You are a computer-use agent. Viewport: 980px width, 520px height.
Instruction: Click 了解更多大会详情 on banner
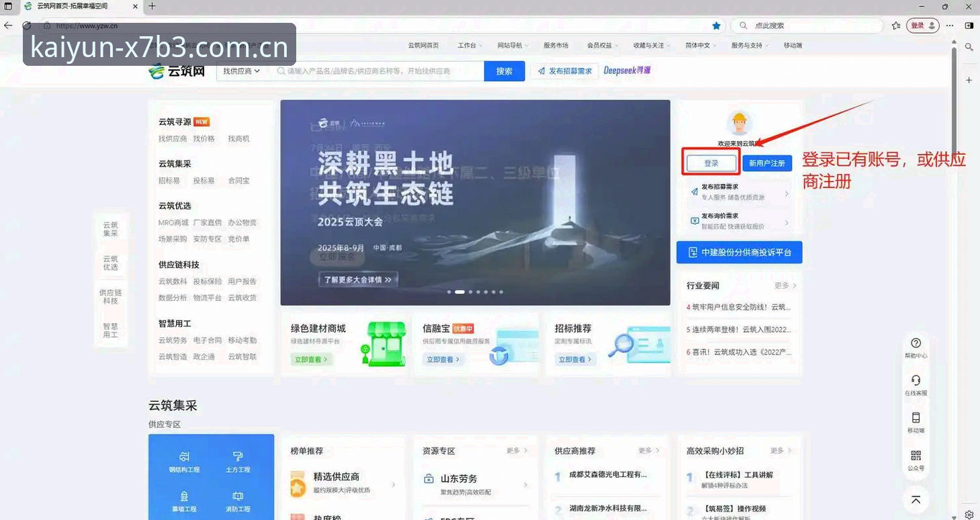pos(358,279)
